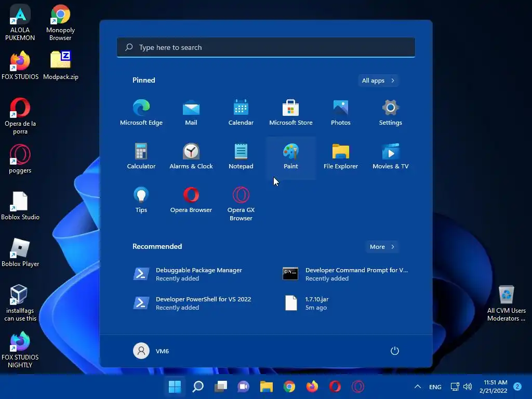Select ALOLA PUKEMON desktop shortcut
The image size is (532, 399).
pos(20,23)
